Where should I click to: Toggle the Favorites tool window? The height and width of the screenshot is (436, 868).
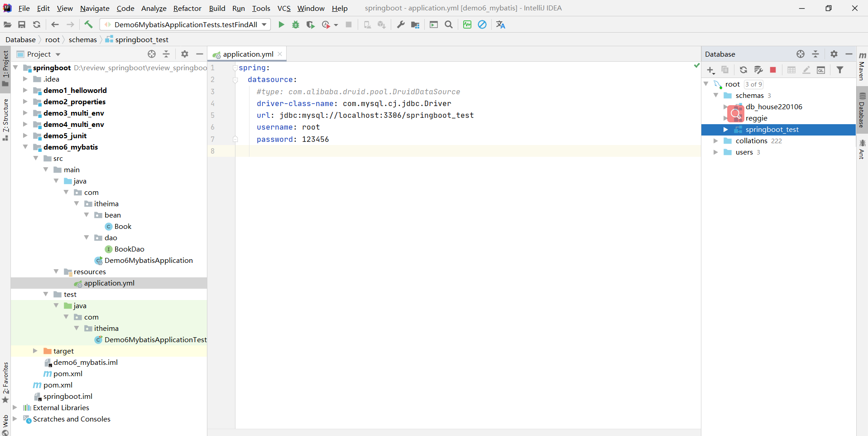click(5, 382)
